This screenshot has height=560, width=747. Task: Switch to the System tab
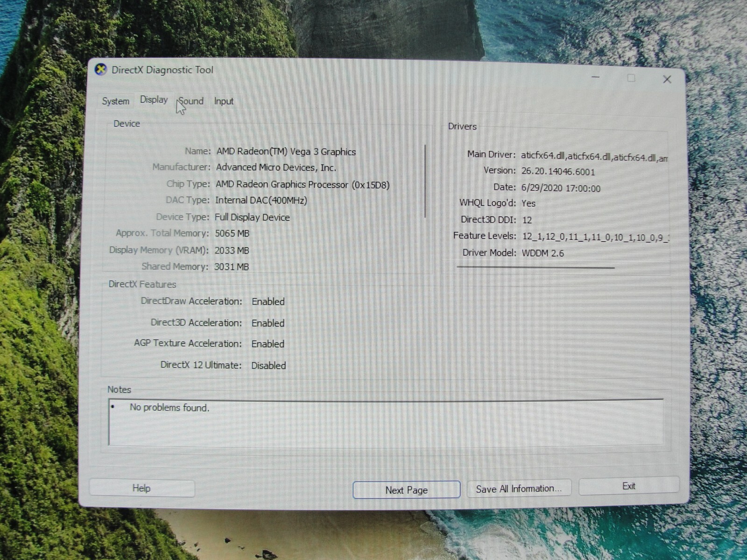click(115, 101)
